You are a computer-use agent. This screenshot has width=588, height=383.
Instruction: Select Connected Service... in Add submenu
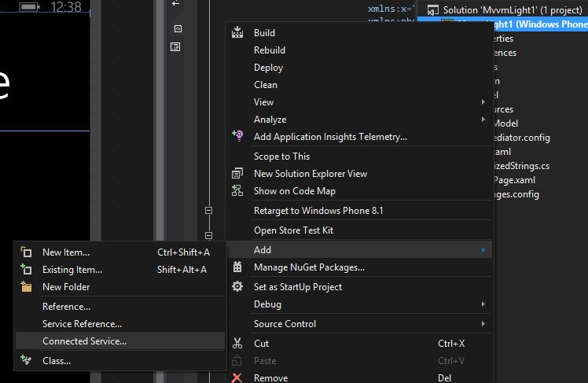pyautogui.click(x=120, y=341)
